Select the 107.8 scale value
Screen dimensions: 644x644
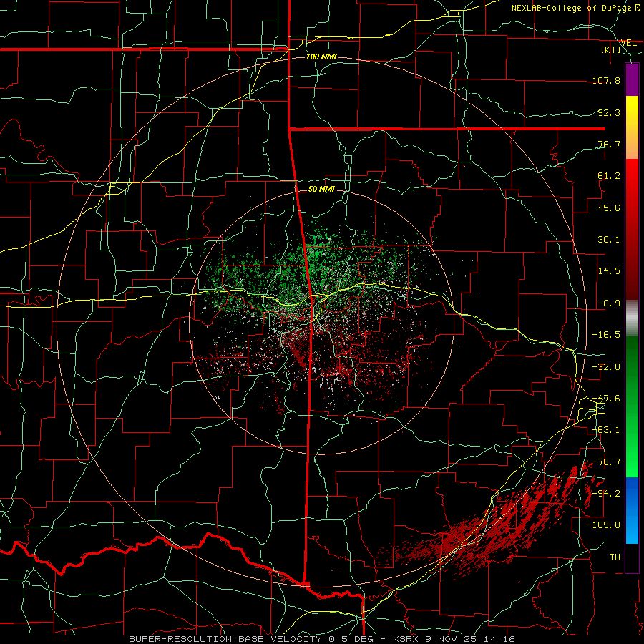coord(606,80)
